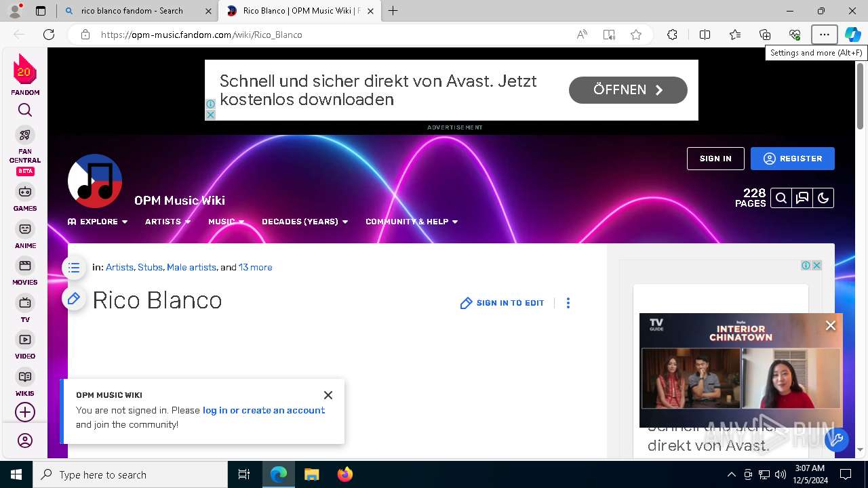Click the Register button
This screenshot has width=868, height=488.
[x=793, y=159]
